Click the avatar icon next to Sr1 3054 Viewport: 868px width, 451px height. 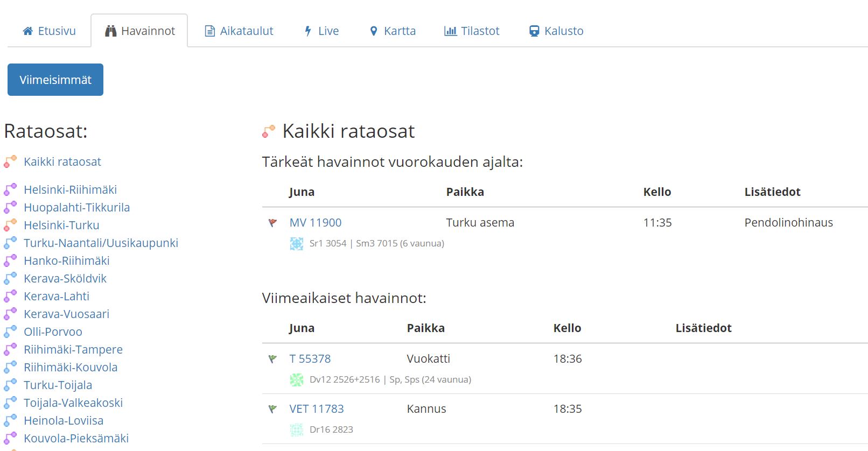pos(297,244)
